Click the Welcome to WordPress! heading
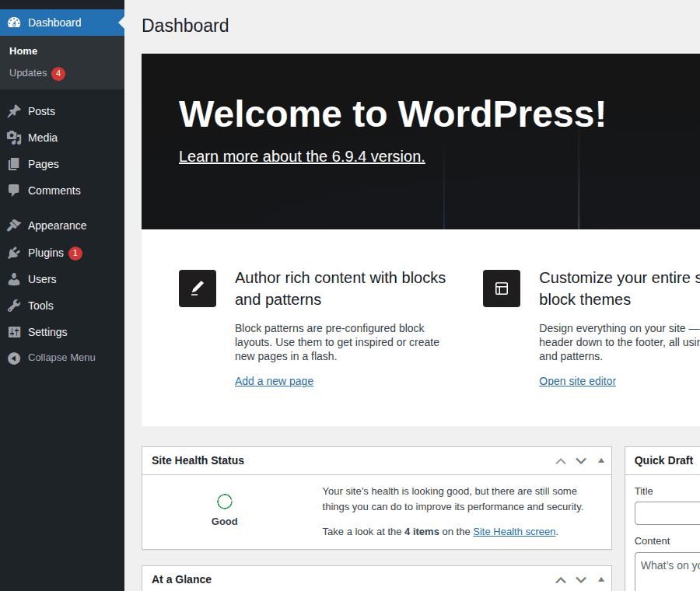Screen dimensions: 700x591 coord(393,114)
